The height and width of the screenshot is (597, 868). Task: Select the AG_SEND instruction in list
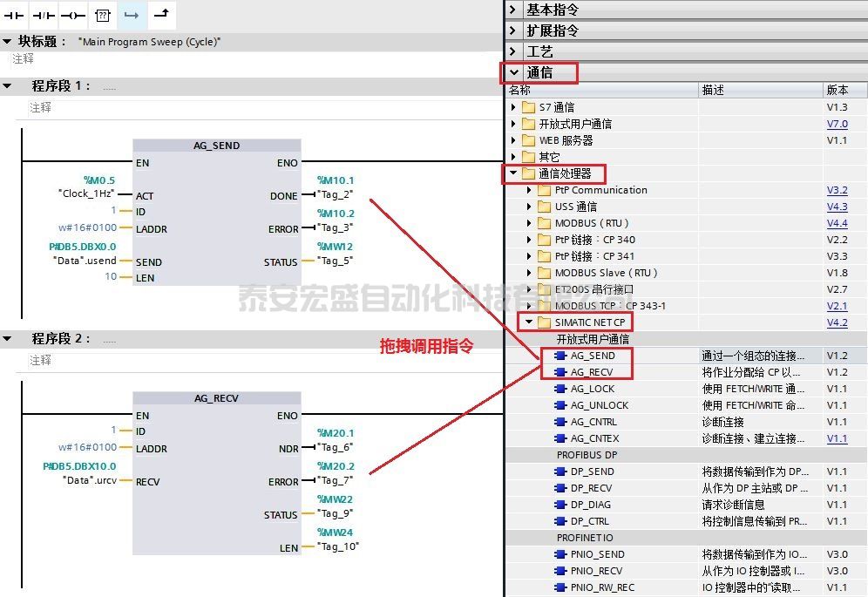click(593, 356)
